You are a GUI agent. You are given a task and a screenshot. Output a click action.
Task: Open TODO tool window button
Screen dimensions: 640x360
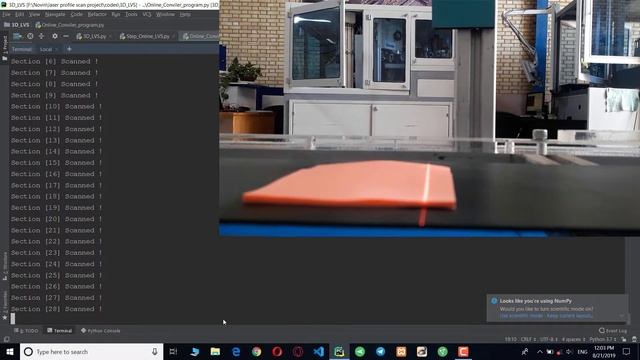[26, 331]
